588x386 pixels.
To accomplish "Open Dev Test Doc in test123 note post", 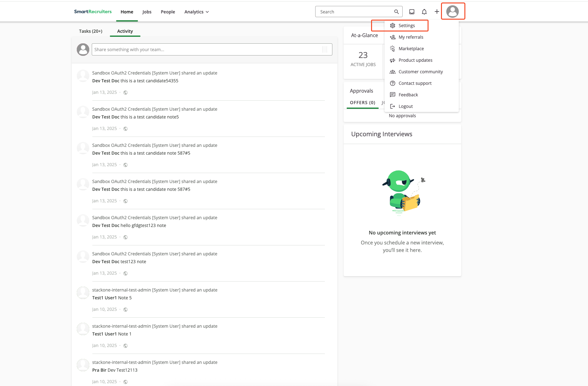I will 106,262.
